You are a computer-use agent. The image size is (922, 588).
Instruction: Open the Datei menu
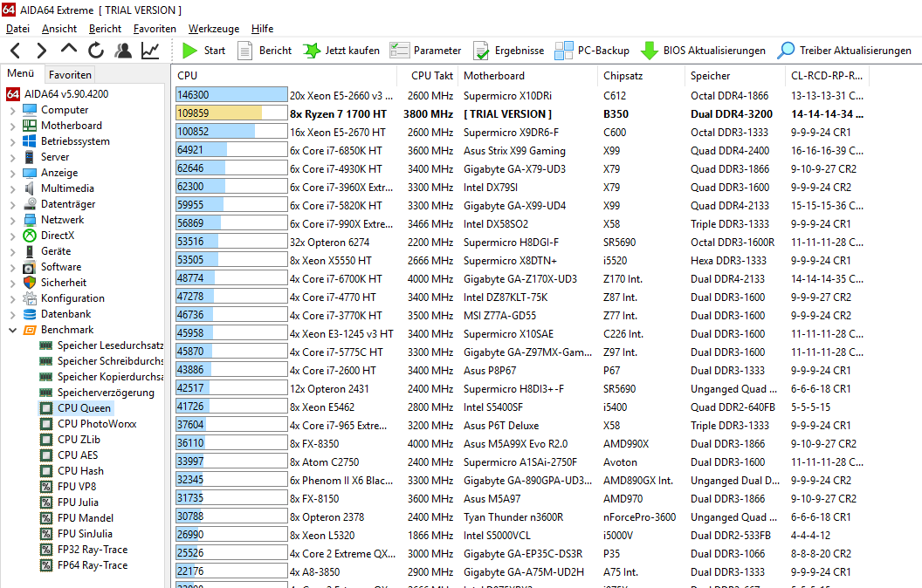click(17, 28)
